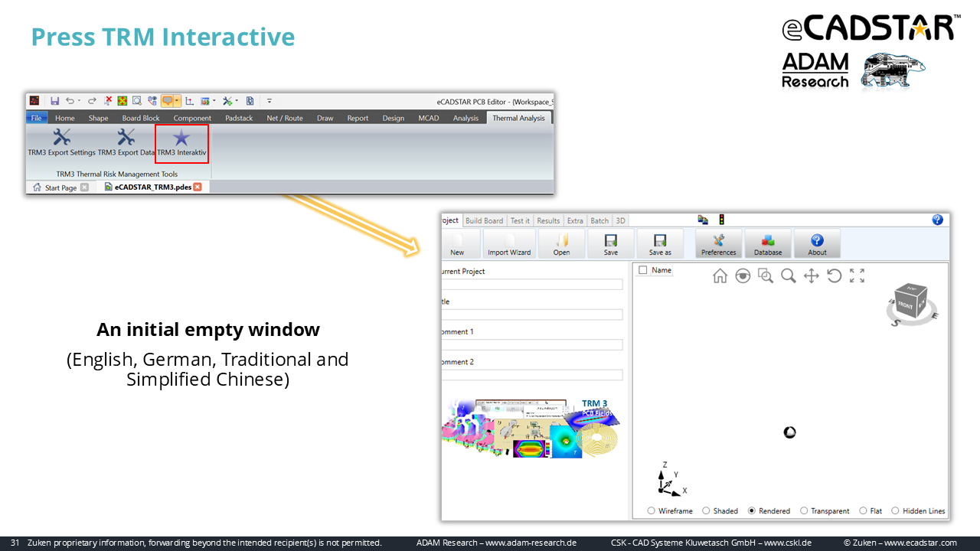The height and width of the screenshot is (551, 980).
Task: Open the Results tab in TRM window
Action: tap(548, 220)
